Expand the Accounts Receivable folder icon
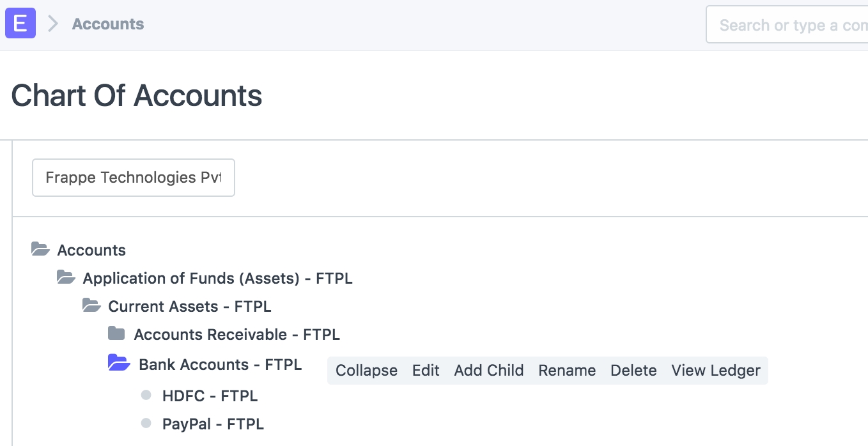This screenshot has height=446, width=868. coord(116,334)
